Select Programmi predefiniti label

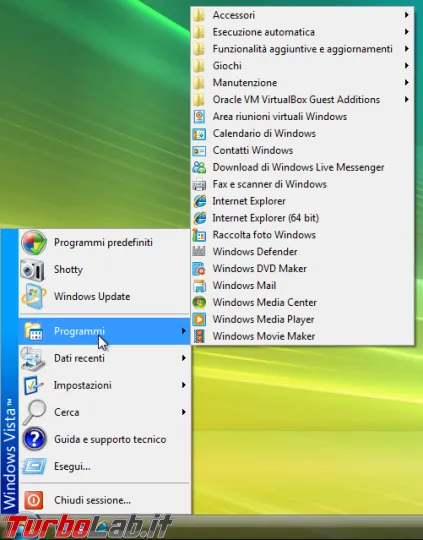pyautogui.click(x=103, y=243)
